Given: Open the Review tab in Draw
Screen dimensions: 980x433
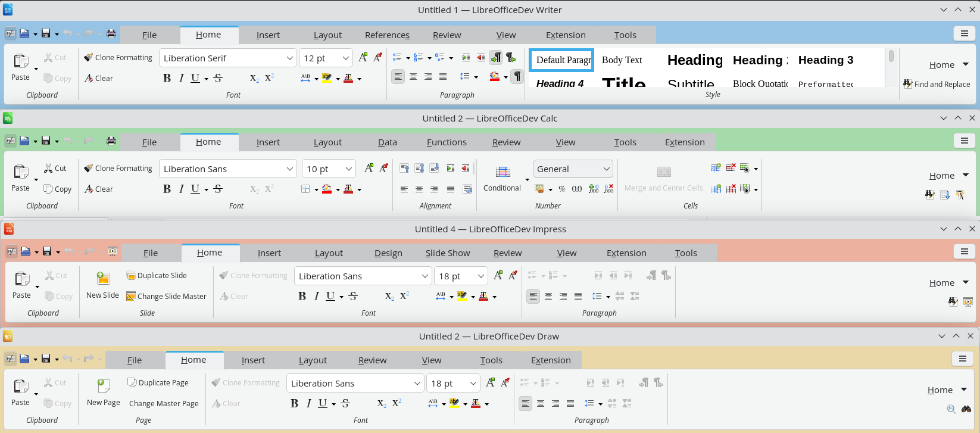Looking at the screenshot, I should [x=372, y=360].
